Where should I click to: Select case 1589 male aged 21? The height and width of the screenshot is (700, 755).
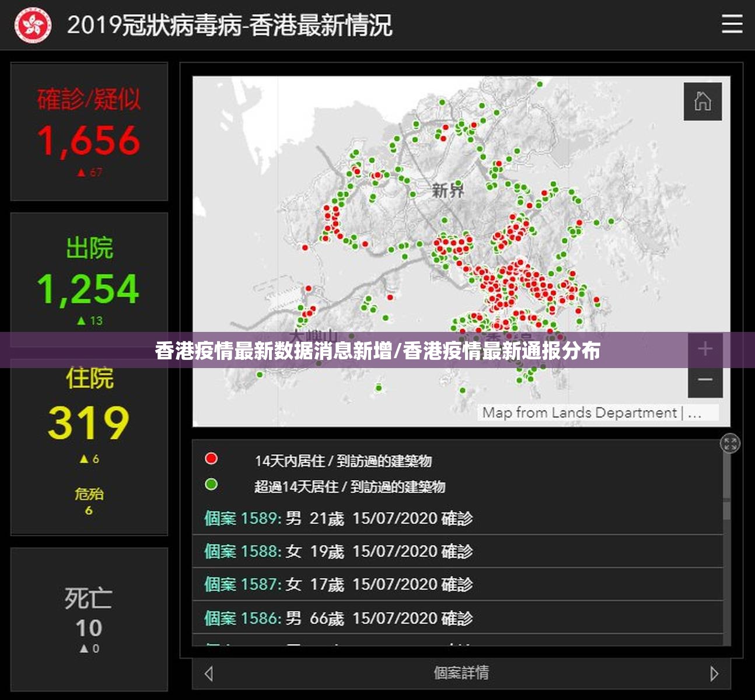click(338, 518)
